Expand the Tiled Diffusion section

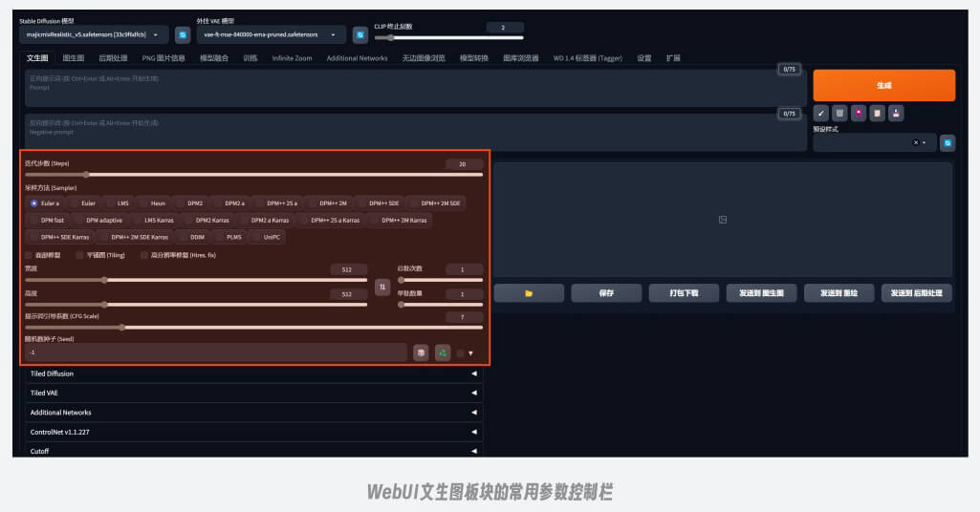click(x=253, y=373)
